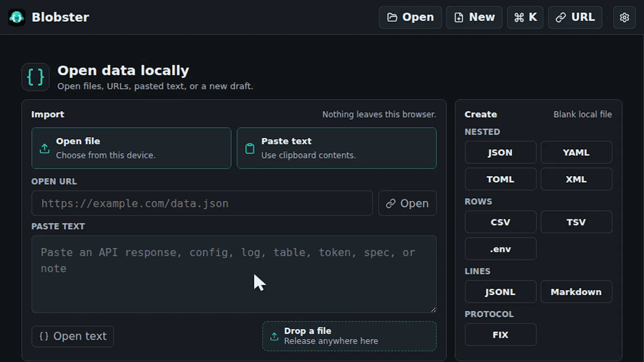The height and width of the screenshot is (362, 644).
Task: Focus the Paste text textarea
Action: (x=234, y=274)
